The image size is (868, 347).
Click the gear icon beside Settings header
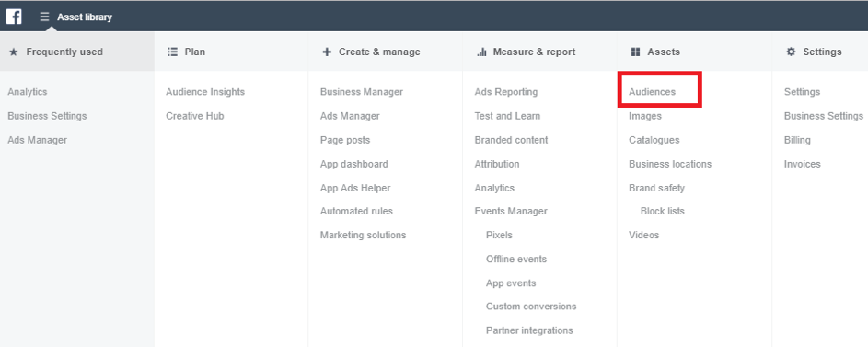pos(791,52)
